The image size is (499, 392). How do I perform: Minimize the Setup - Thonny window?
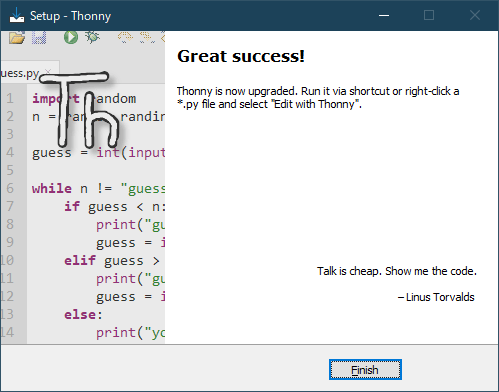pos(384,15)
